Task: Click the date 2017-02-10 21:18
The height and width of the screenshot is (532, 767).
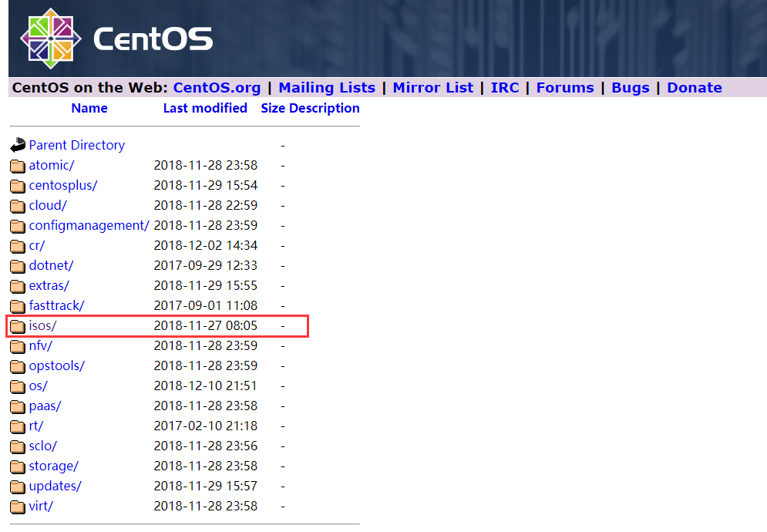Action: pos(206,426)
